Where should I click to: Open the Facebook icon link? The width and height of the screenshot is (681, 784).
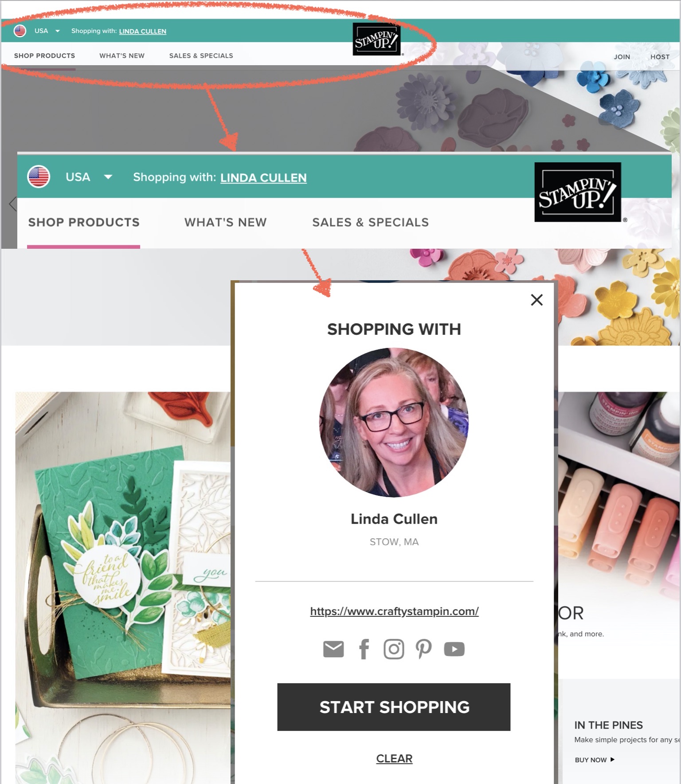(364, 649)
